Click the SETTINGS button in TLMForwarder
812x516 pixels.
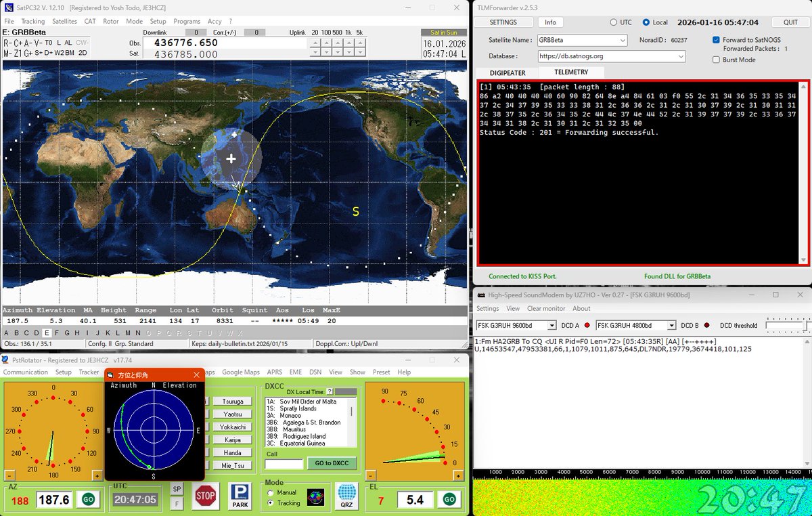click(503, 22)
